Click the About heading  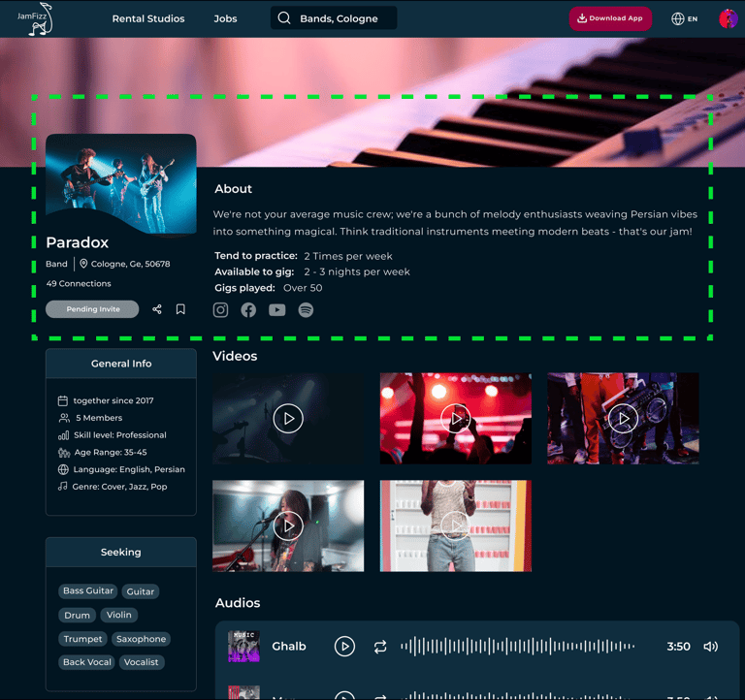(233, 189)
